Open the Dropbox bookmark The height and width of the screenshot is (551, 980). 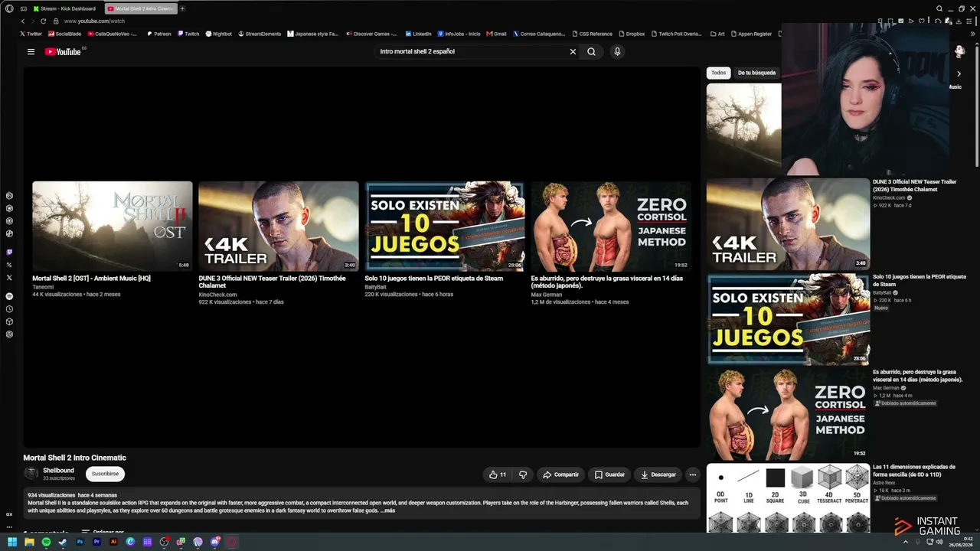(x=632, y=34)
